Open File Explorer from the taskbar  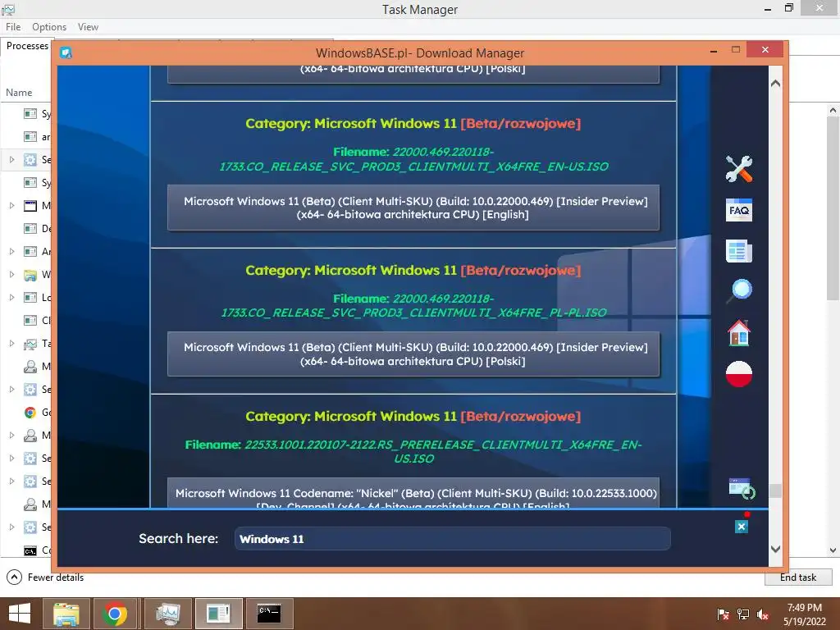[66, 614]
